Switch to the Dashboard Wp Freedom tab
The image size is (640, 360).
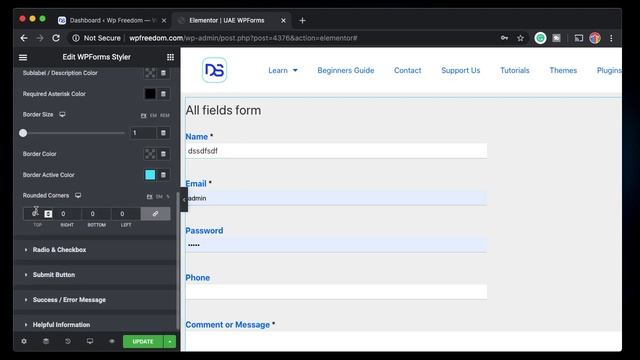(x=112, y=20)
